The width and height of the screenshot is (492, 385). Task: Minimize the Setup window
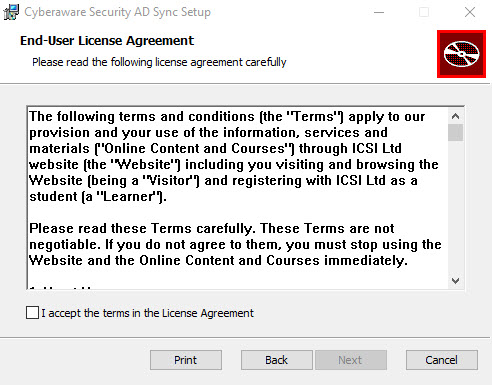pyautogui.click(x=379, y=12)
